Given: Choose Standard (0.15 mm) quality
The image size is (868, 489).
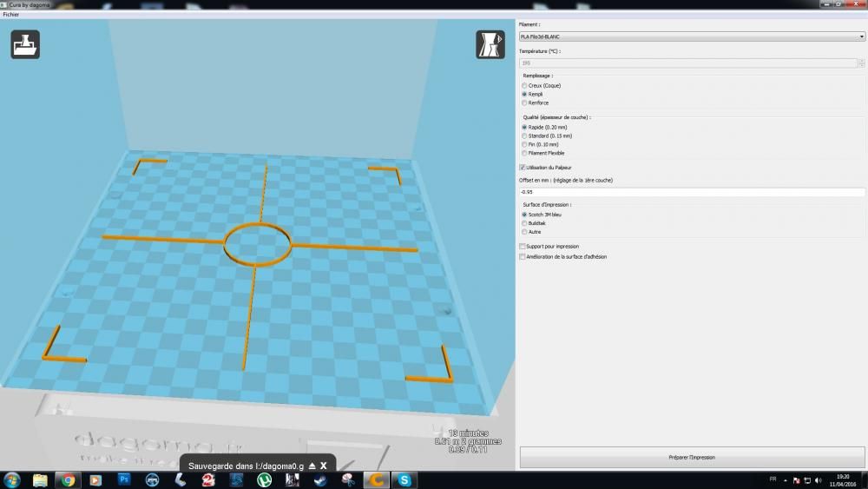Looking at the screenshot, I should [547, 135].
